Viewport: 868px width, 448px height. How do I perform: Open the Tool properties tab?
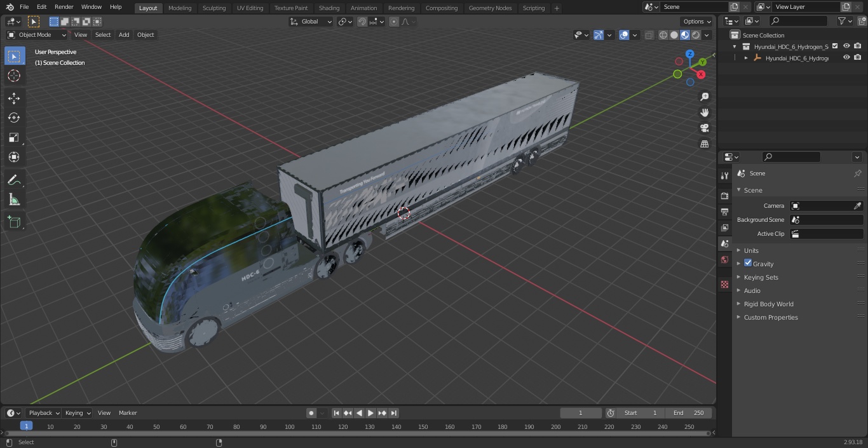pos(724,175)
